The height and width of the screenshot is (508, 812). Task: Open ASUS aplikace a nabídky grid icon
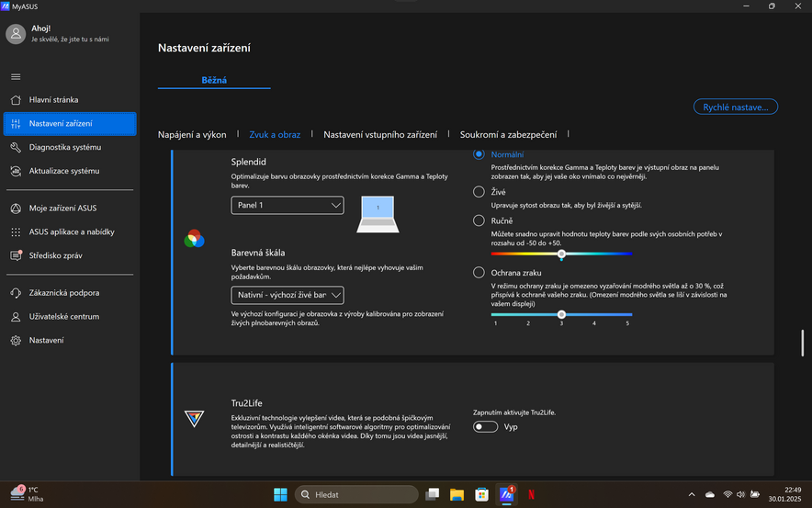point(16,232)
